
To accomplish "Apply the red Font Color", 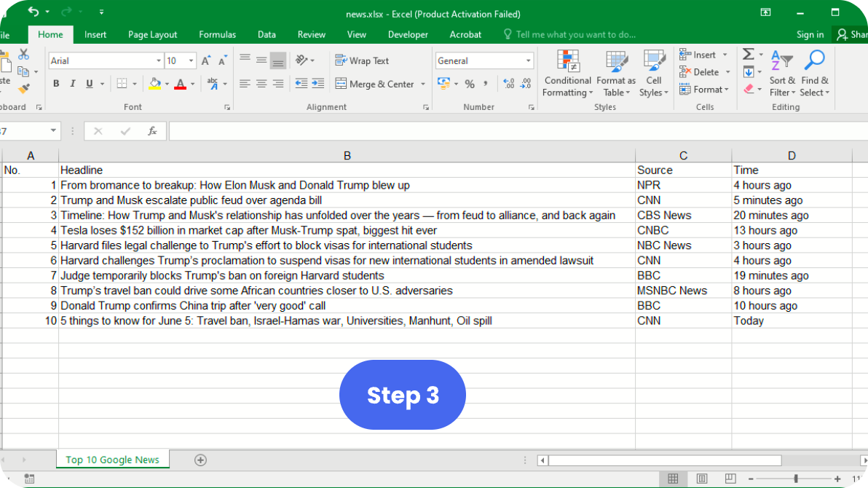I will (x=180, y=84).
